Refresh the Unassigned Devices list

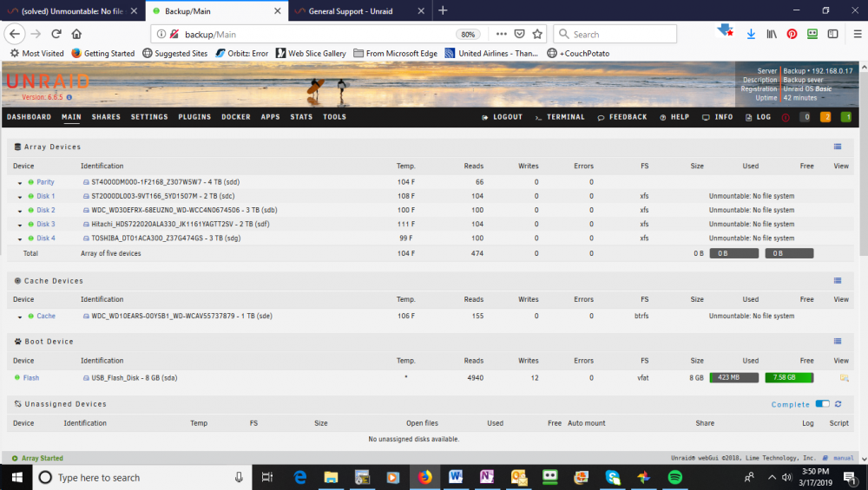(838, 404)
